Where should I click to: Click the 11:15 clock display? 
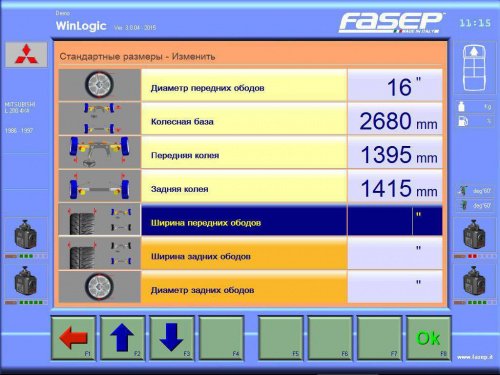click(x=475, y=23)
